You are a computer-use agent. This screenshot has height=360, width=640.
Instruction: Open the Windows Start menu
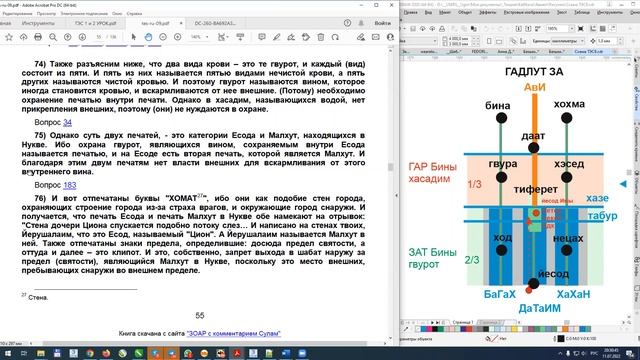[x=8, y=353]
